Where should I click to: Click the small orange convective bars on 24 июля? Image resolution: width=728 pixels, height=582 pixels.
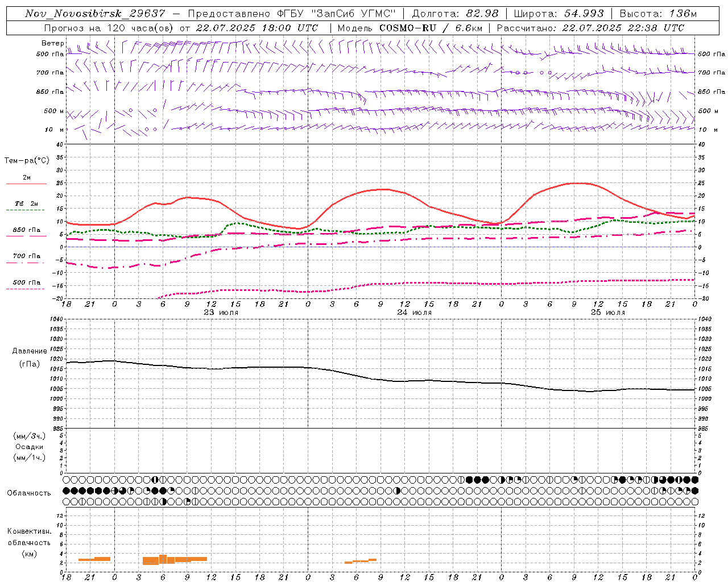[x=361, y=561]
